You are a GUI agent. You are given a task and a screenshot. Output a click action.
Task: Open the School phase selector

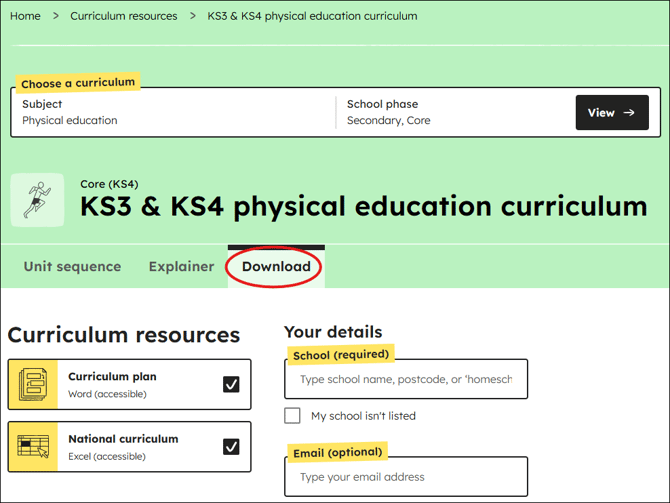pos(453,112)
